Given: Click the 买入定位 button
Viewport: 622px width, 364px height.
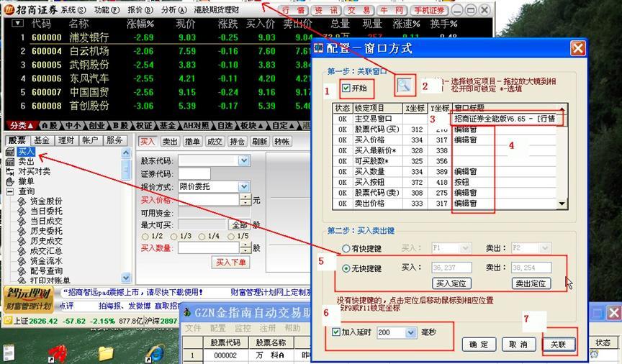Looking at the screenshot, I should 451,283.
